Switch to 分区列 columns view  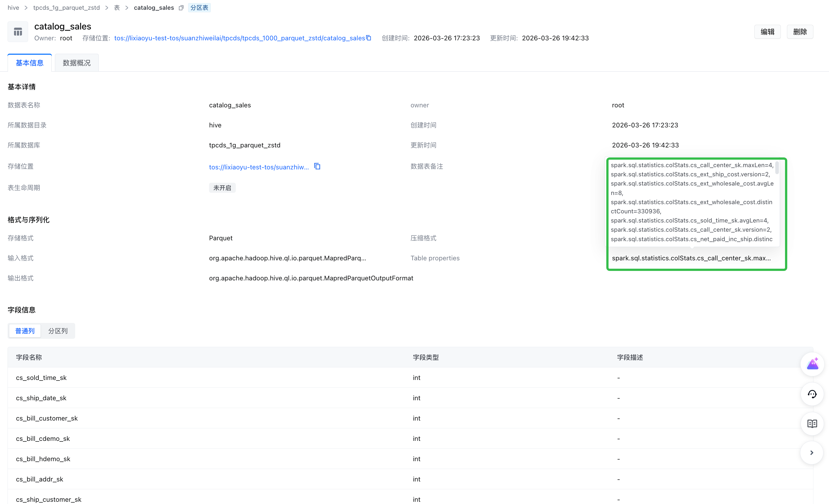click(58, 331)
